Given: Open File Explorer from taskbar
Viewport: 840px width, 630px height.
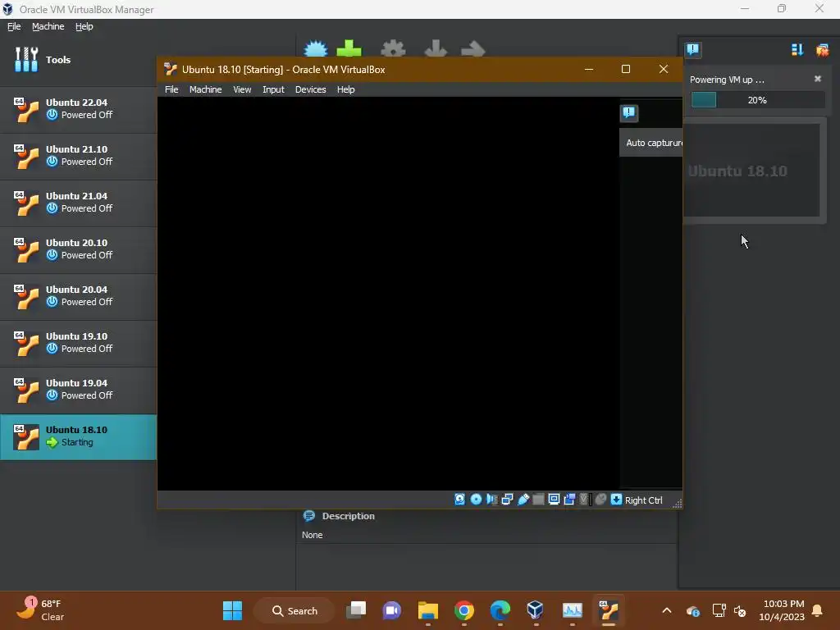Looking at the screenshot, I should point(428,610).
